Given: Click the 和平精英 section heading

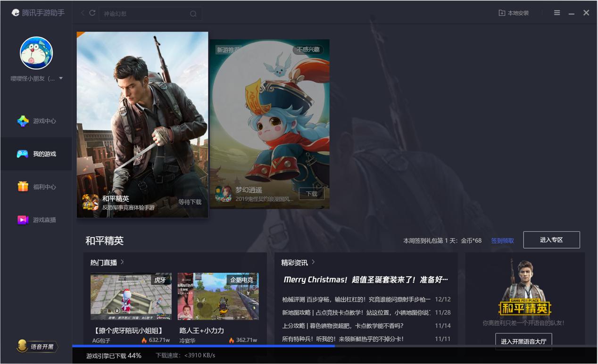Looking at the screenshot, I should pyautogui.click(x=104, y=240).
